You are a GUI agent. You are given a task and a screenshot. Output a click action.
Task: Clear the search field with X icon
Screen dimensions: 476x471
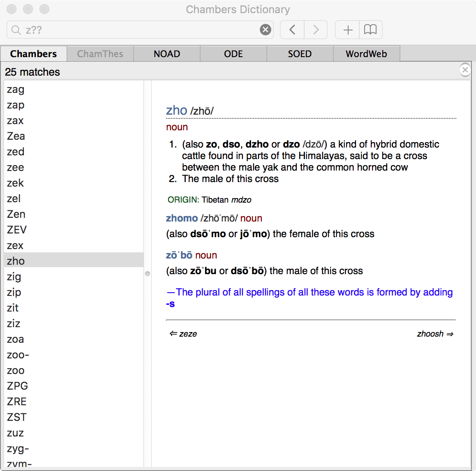[265, 30]
